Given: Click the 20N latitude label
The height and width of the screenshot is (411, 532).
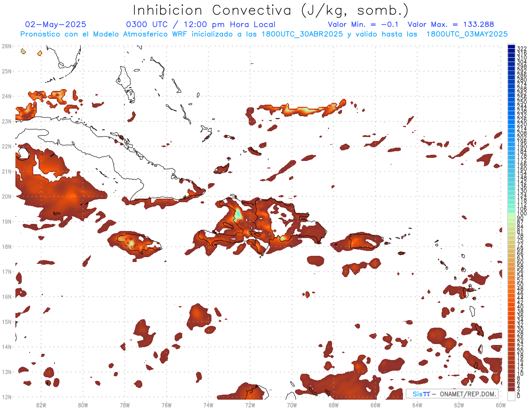Looking at the screenshot, I should click(6, 196).
